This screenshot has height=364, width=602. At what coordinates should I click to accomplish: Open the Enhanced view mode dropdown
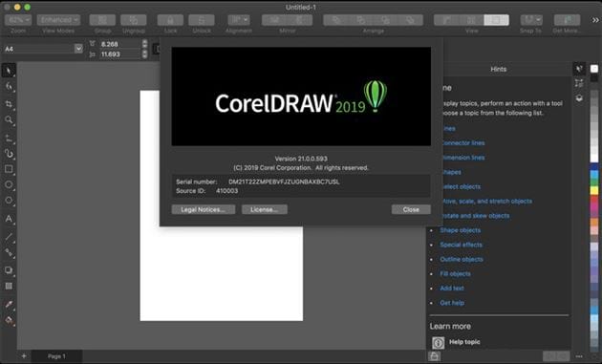click(x=58, y=20)
